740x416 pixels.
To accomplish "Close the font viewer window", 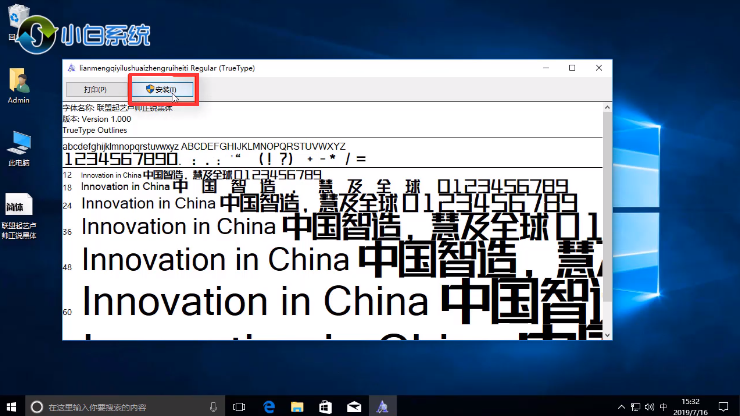I will pyautogui.click(x=599, y=68).
